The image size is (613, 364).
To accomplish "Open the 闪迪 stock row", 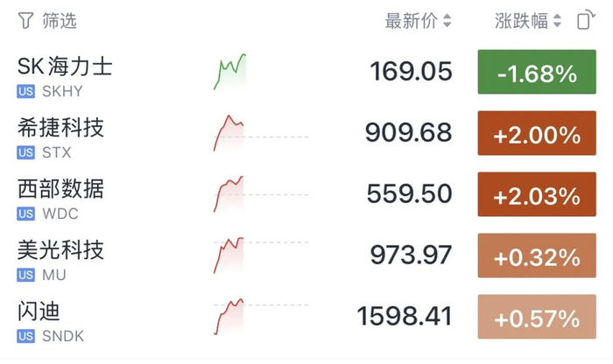I will (306, 317).
